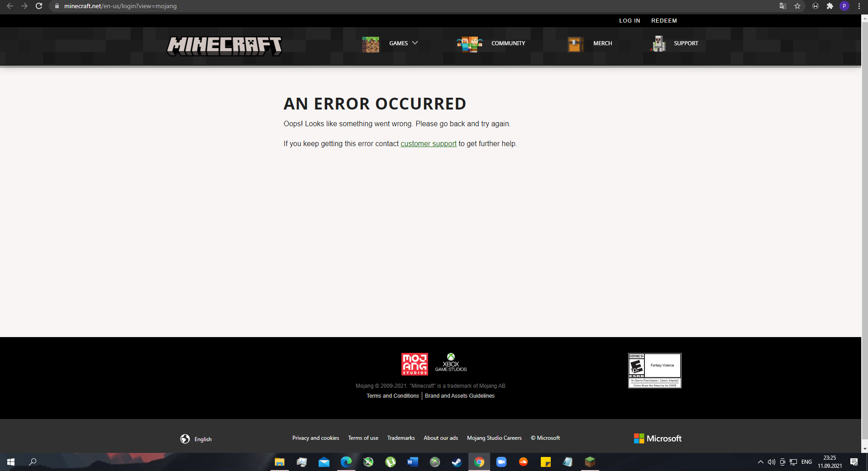Click the Xbox Game Studios logo
The height and width of the screenshot is (471, 868).
[451, 362]
